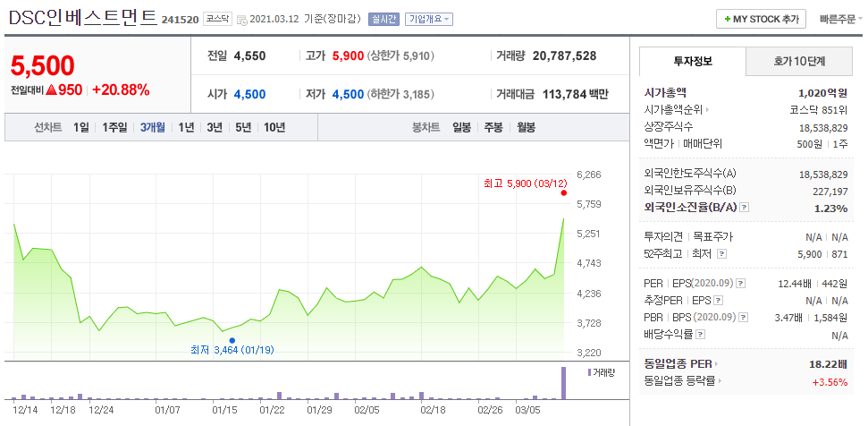Click the red 최고 5,900 marker dot
868x426 pixels.
pos(563,192)
